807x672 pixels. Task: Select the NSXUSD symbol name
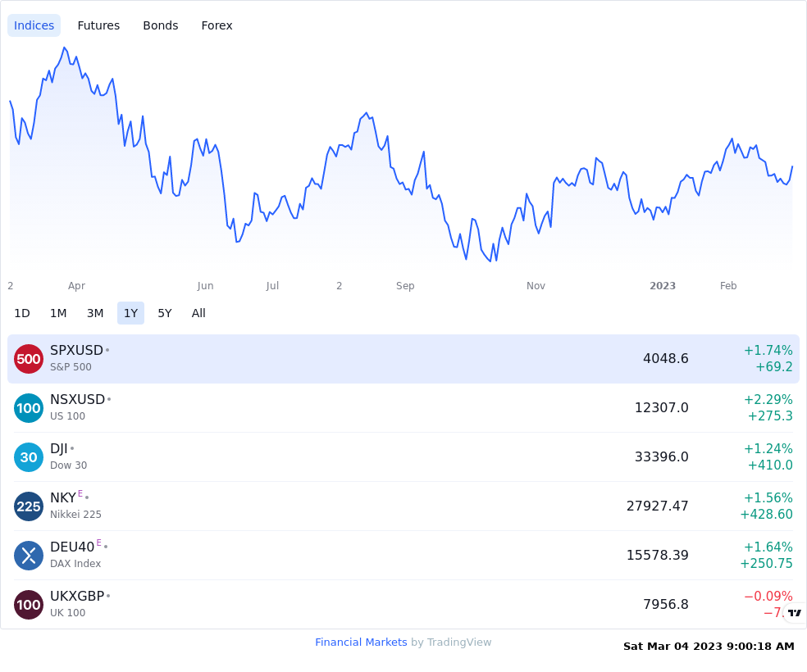(x=78, y=399)
